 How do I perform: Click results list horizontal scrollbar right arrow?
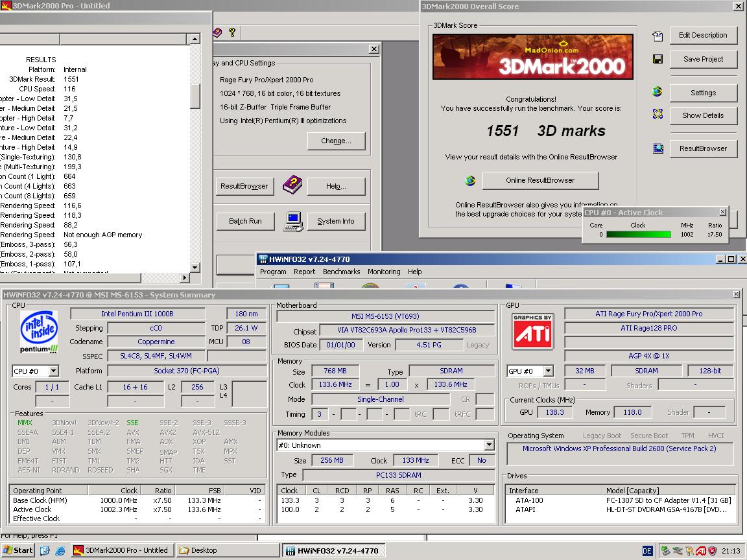pos(184,277)
